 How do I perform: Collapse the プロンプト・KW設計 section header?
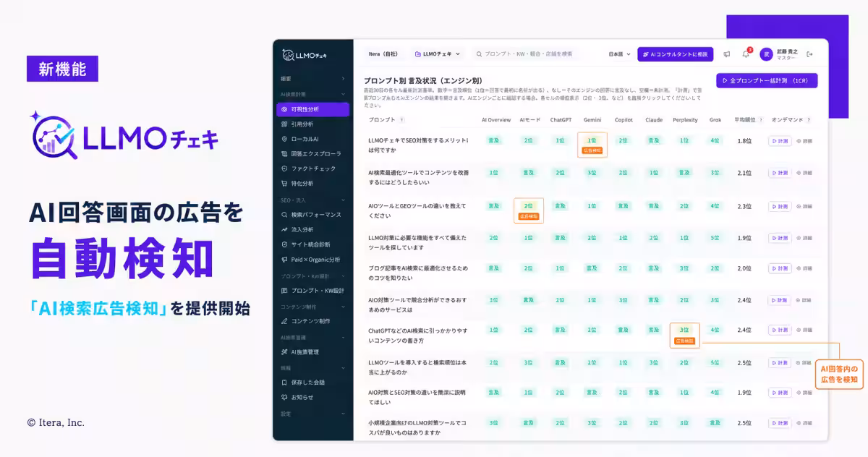click(x=312, y=276)
